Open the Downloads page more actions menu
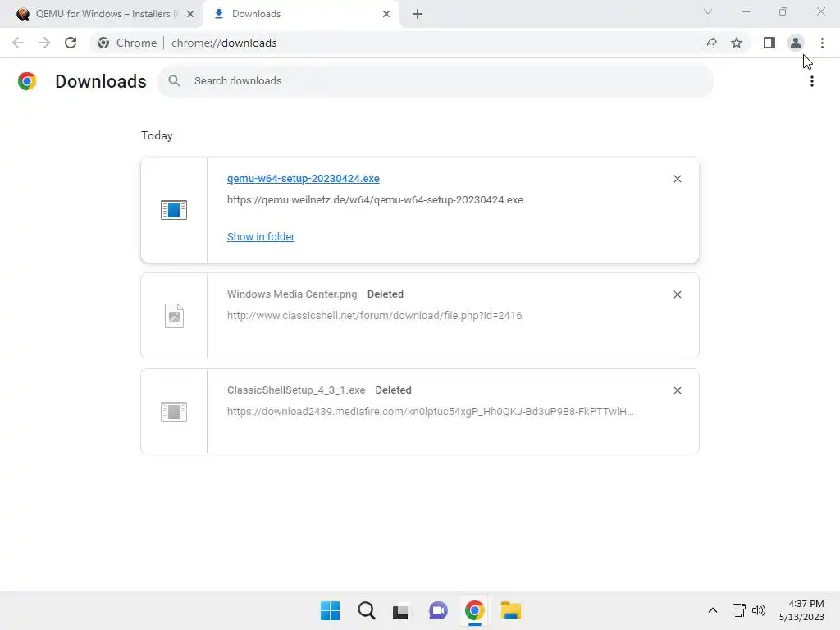 [812, 81]
